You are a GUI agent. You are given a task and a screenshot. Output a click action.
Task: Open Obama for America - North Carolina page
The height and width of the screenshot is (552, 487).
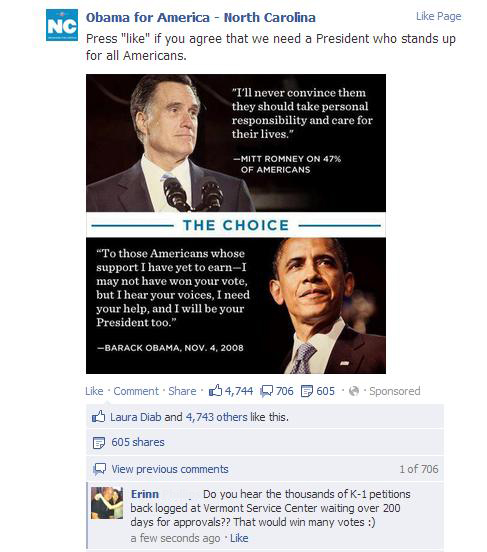(x=201, y=18)
